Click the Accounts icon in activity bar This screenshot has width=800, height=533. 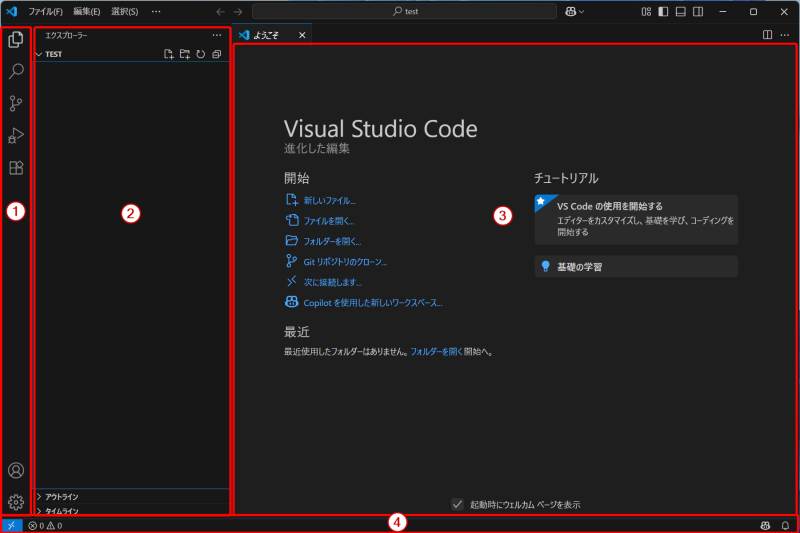pos(16,470)
